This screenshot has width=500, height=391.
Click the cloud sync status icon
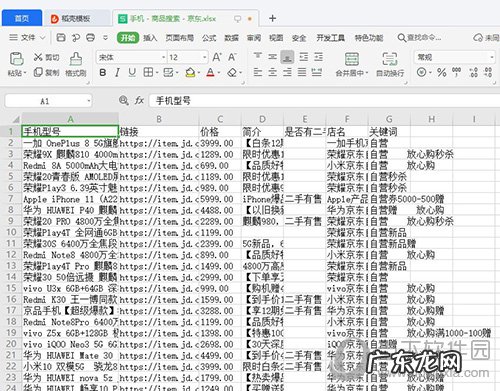click(478, 37)
